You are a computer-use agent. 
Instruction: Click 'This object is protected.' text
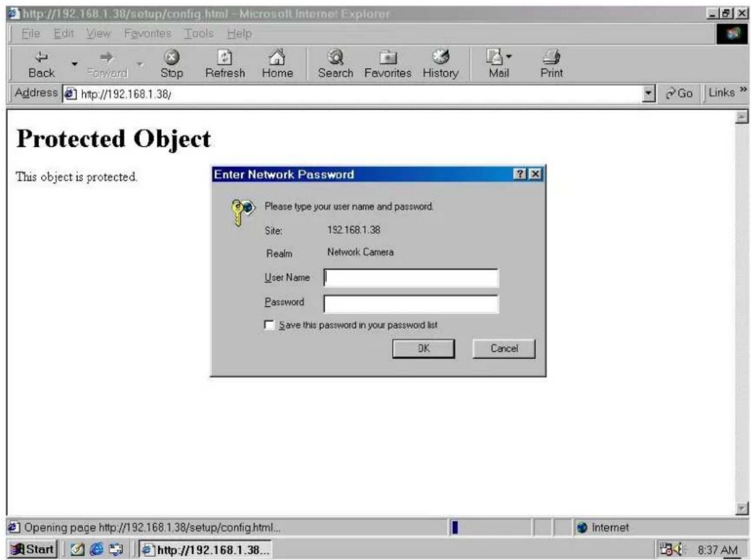click(76, 177)
